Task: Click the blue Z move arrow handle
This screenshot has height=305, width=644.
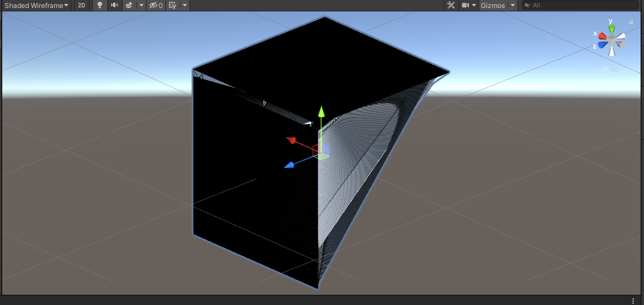Action: pos(290,165)
